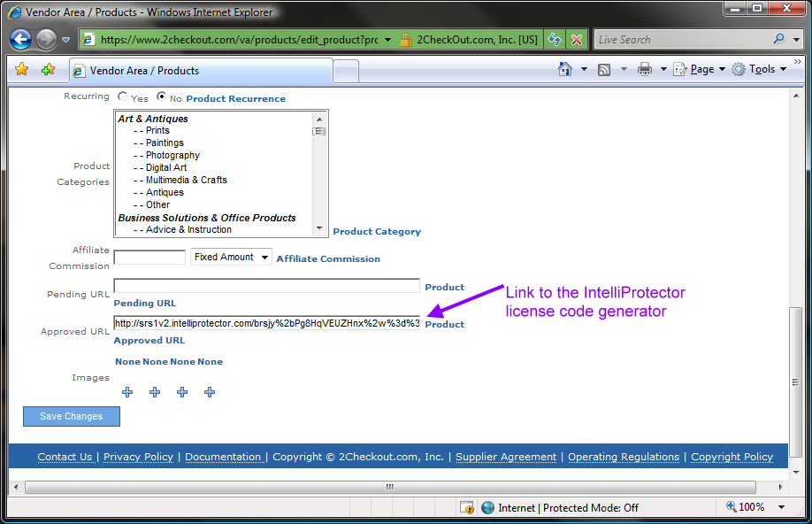The height and width of the screenshot is (524, 812).
Task: Click the first plus icon to add an image
Action: (x=127, y=392)
